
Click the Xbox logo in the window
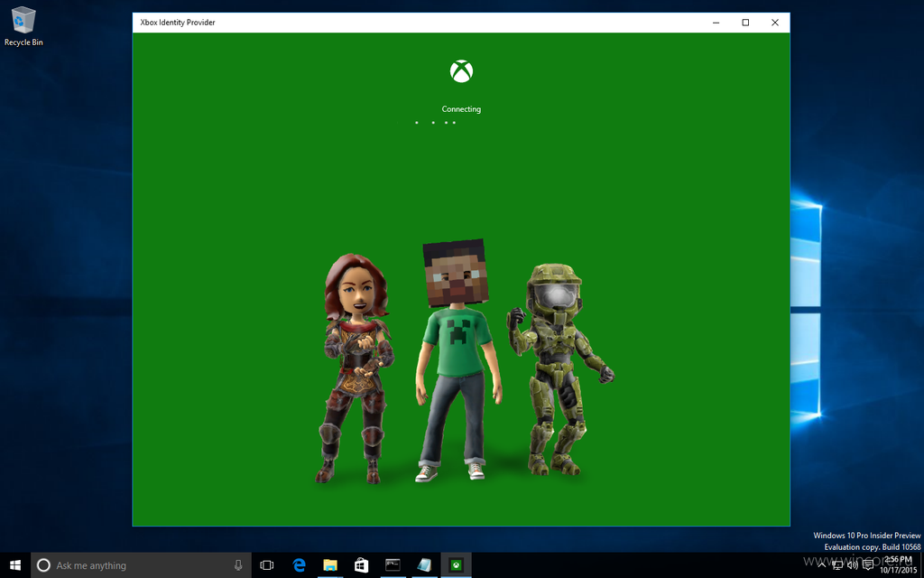[461, 71]
